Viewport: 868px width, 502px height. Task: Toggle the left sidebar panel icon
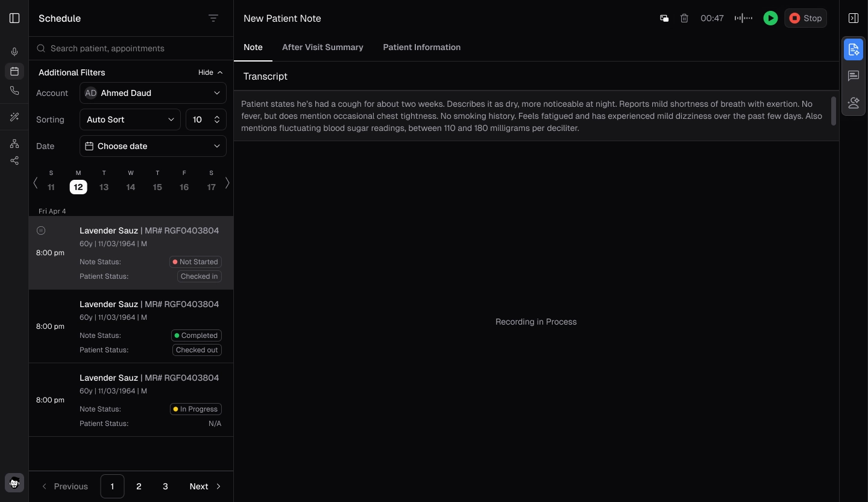point(14,18)
